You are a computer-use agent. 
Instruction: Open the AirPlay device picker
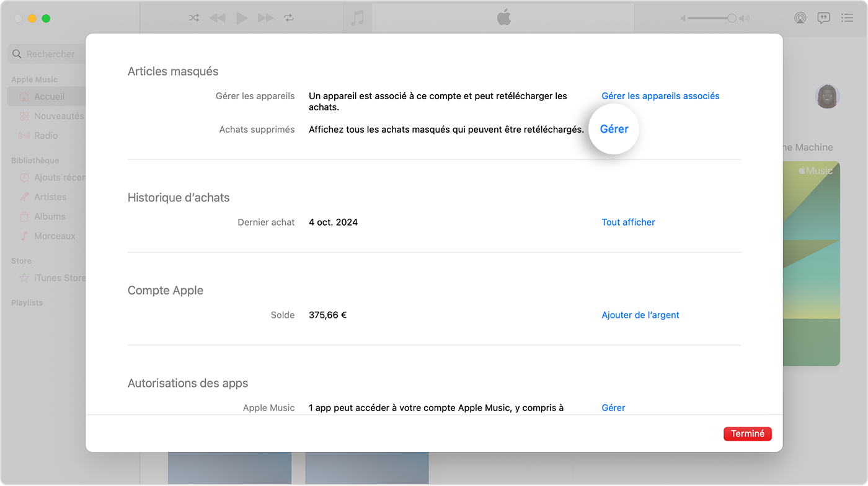coord(800,17)
